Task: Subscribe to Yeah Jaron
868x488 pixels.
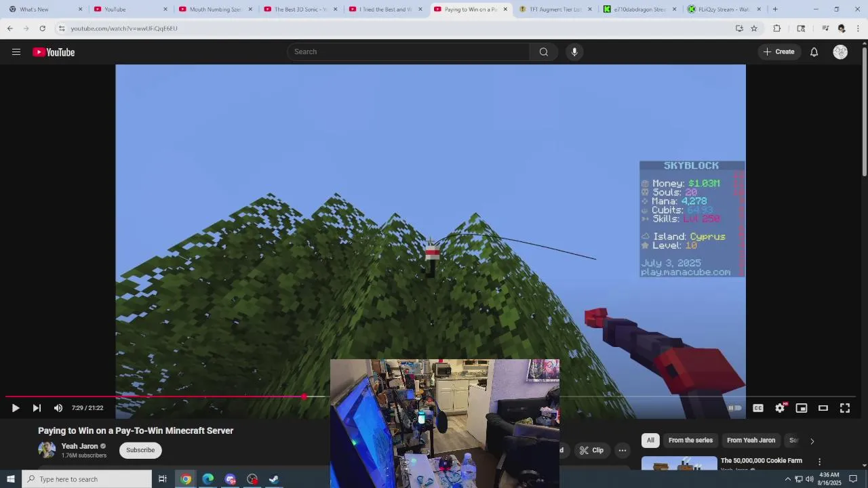Action: click(x=140, y=450)
